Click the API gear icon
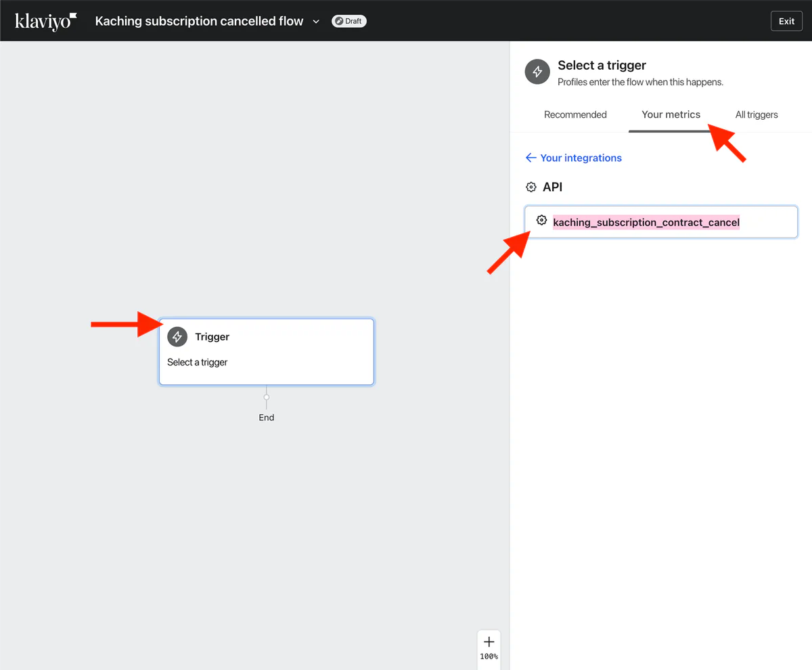 coord(531,187)
